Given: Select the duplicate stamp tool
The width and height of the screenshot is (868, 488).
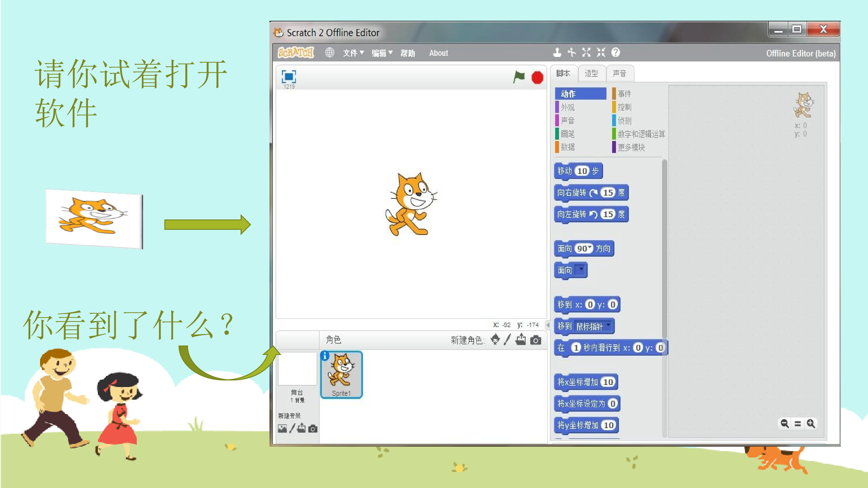Looking at the screenshot, I should pos(557,53).
